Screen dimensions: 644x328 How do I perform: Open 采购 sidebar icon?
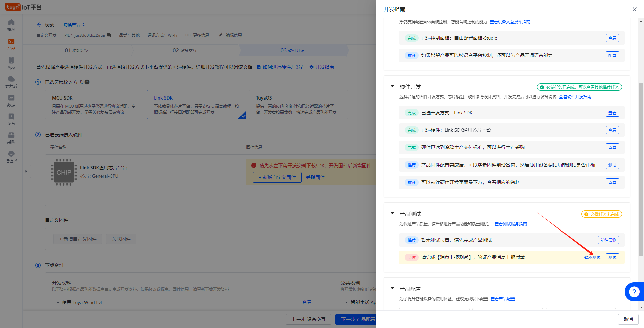[11, 138]
